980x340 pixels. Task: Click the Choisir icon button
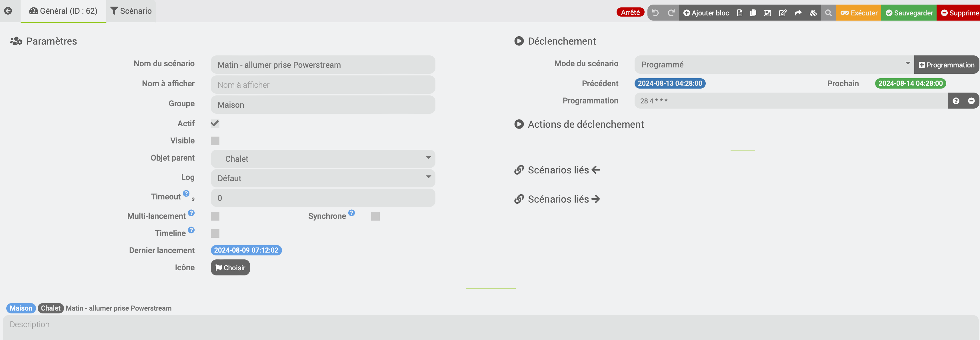pos(230,268)
